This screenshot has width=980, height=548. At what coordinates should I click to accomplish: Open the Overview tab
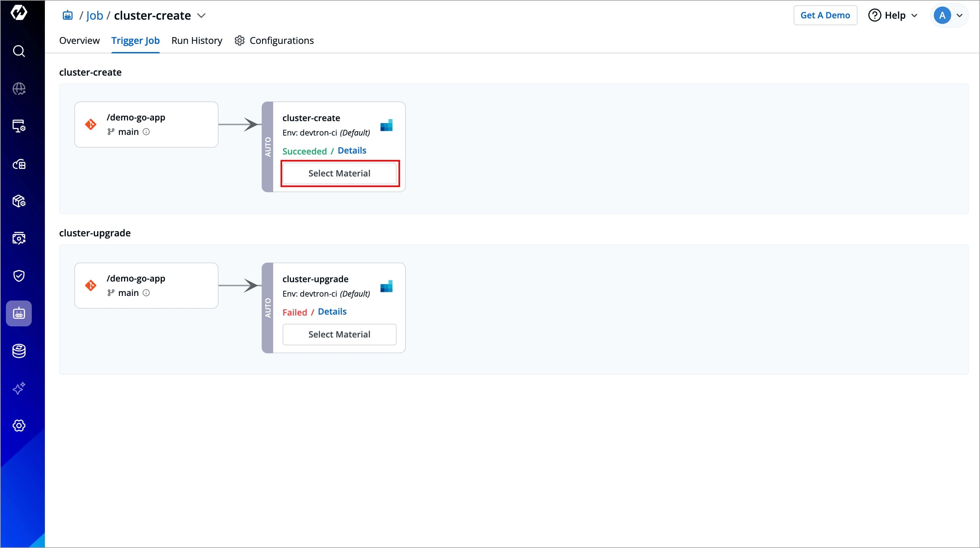pyautogui.click(x=79, y=41)
